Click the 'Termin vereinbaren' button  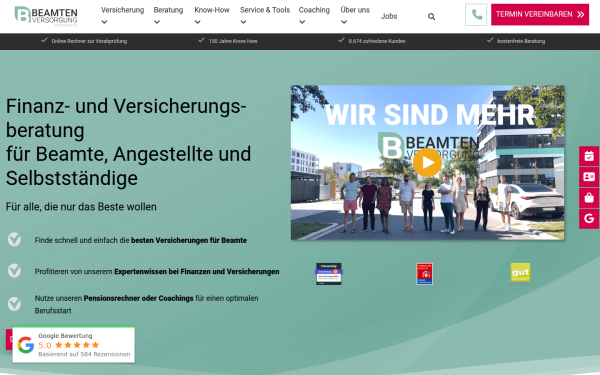540,15
